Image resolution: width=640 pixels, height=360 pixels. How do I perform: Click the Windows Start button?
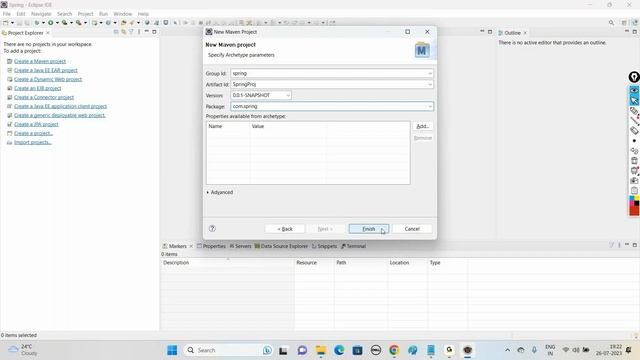click(x=172, y=350)
